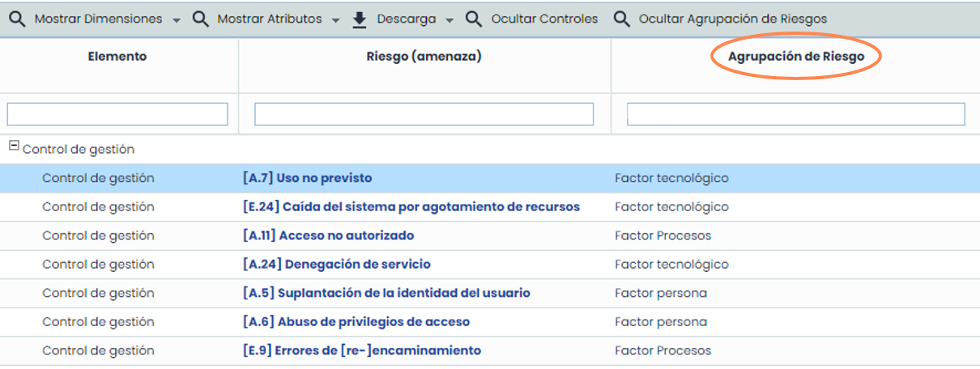Open the [A.24] Denegación de servicio link
This screenshot has width=980, height=369.
point(336,265)
